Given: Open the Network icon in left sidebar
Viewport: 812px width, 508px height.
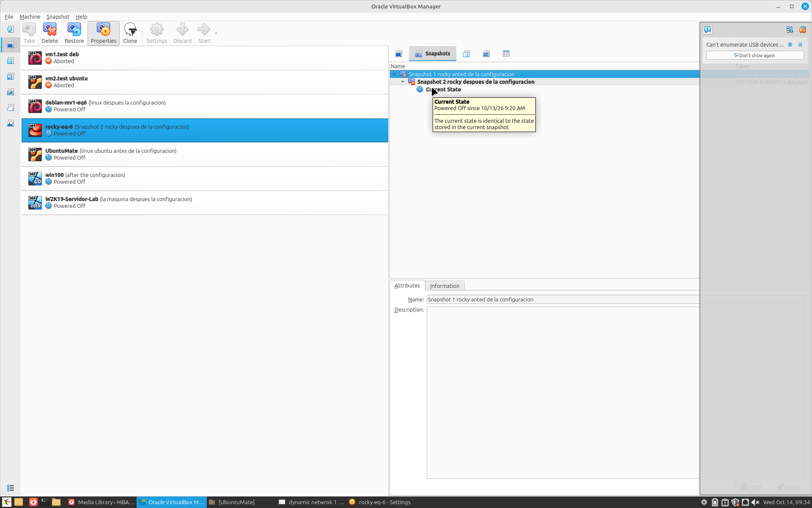Looking at the screenshot, I should click(x=11, y=92).
